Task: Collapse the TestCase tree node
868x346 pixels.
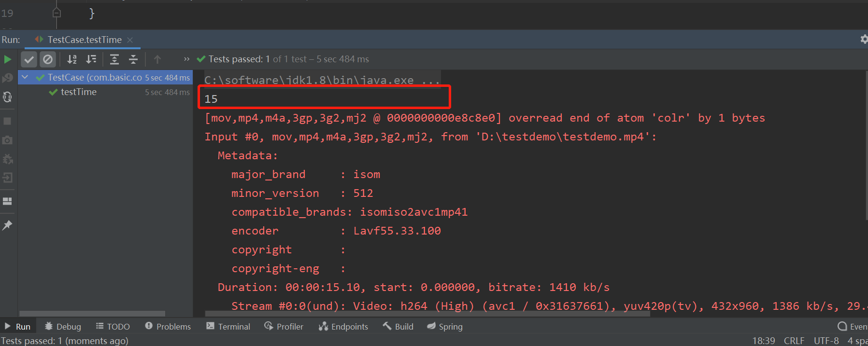Action: coord(25,77)
